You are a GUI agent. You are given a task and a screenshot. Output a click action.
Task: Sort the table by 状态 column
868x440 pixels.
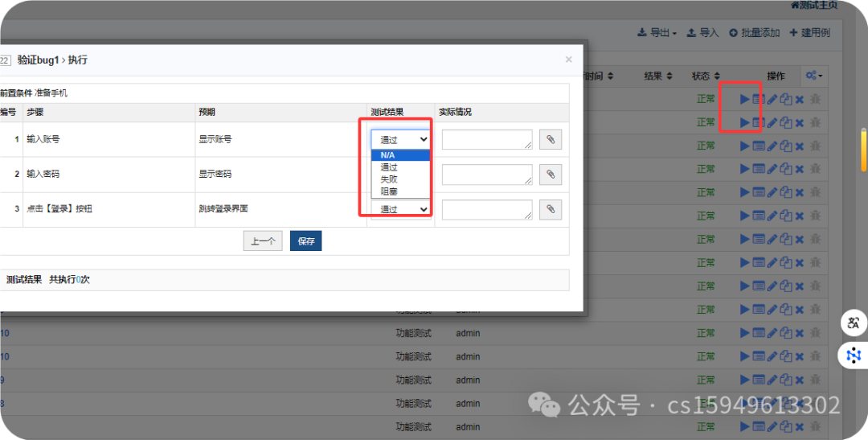tap(706, 76)
